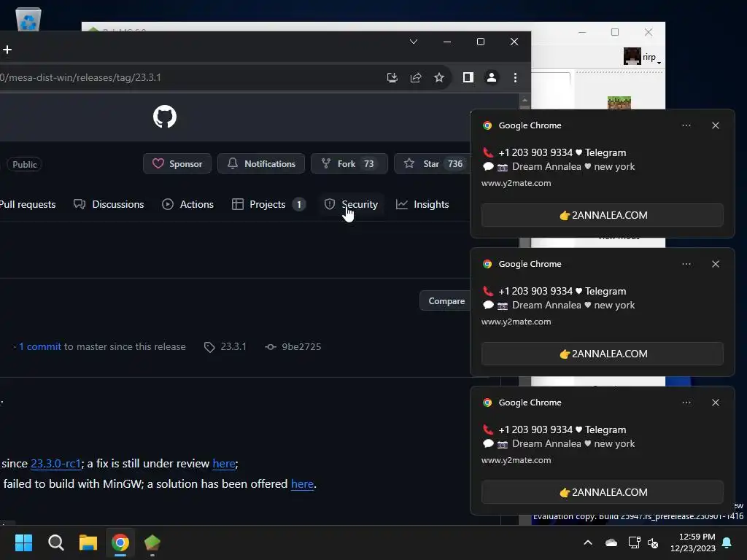Image resolution: width=747 pixels, height=560 pixels.
Task: Click the install app icon in address bar
Action: tap(392, 77)
